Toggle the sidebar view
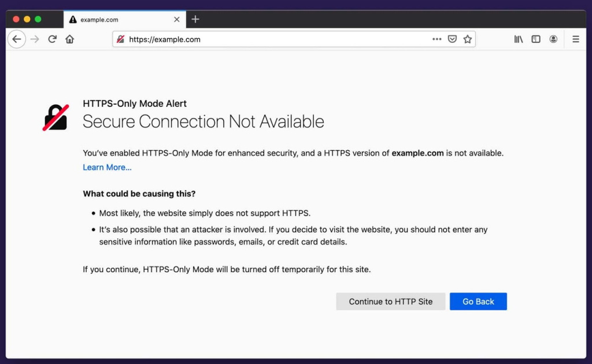 (x=536, y=39)
